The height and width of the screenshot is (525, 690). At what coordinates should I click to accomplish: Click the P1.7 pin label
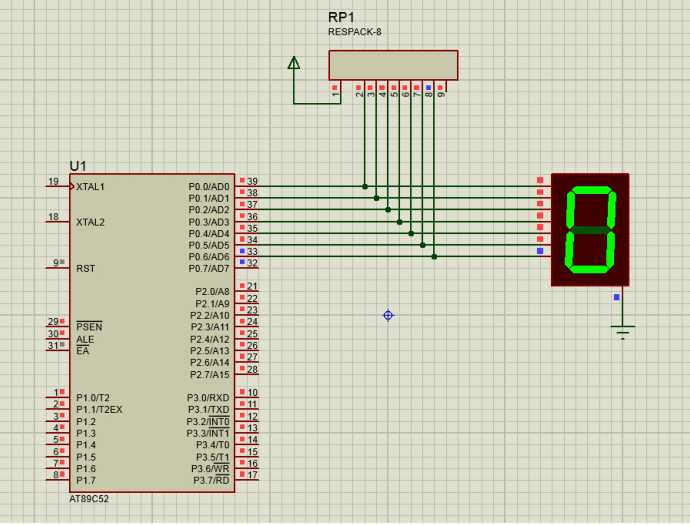pyautogui.click(x=86, y=480)
